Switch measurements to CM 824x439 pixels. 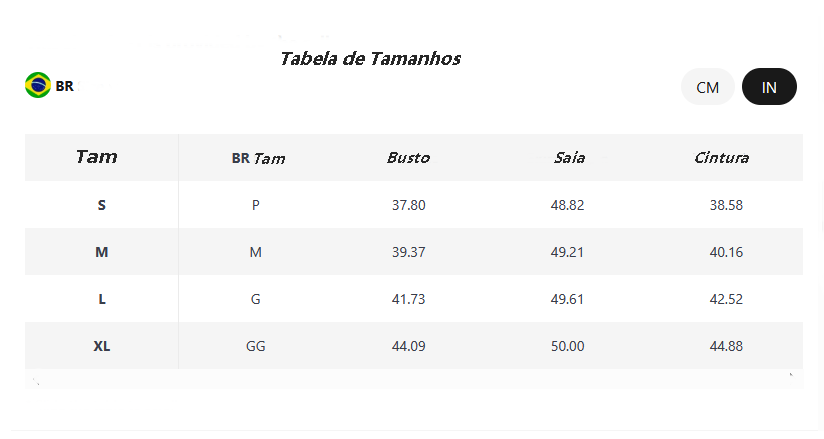707,87
